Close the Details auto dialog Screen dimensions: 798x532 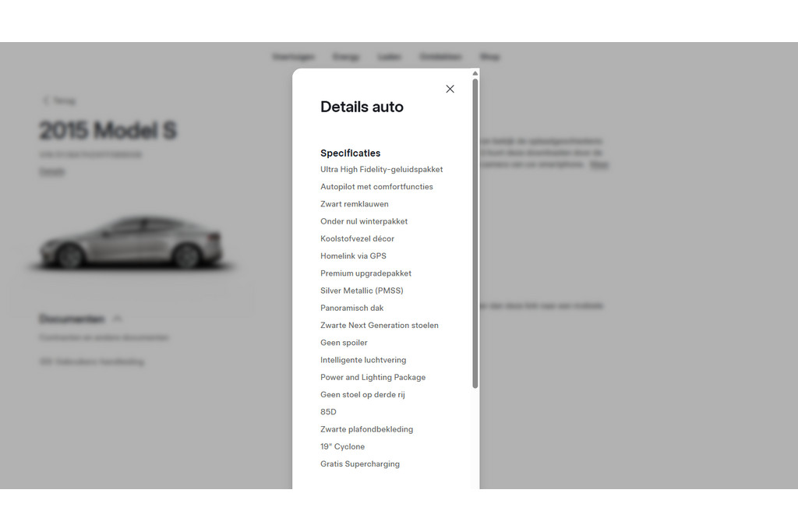point(450,89)
